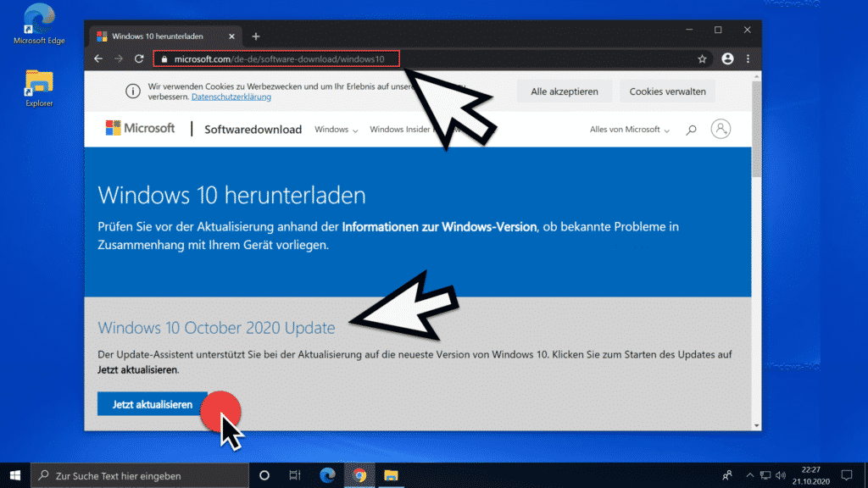This screenshot has height=488, width=868.
Task: Open the notification center icon
Action: pos(847,475)
